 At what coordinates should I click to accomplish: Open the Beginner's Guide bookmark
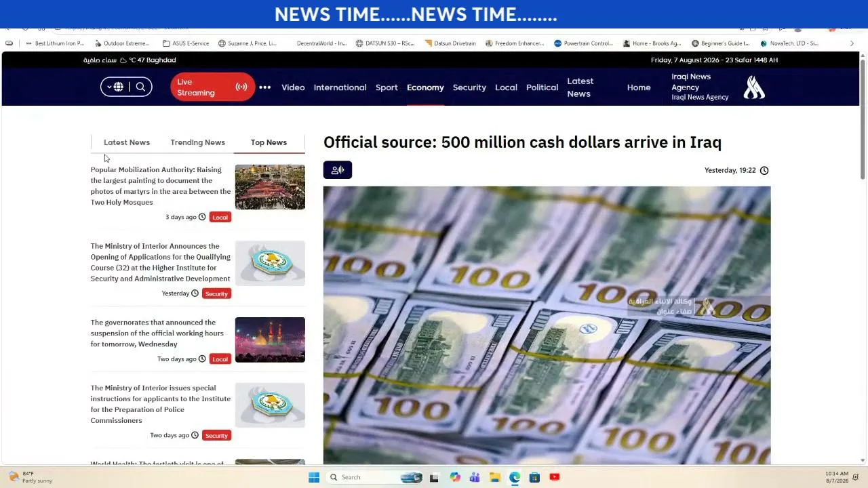721,43
